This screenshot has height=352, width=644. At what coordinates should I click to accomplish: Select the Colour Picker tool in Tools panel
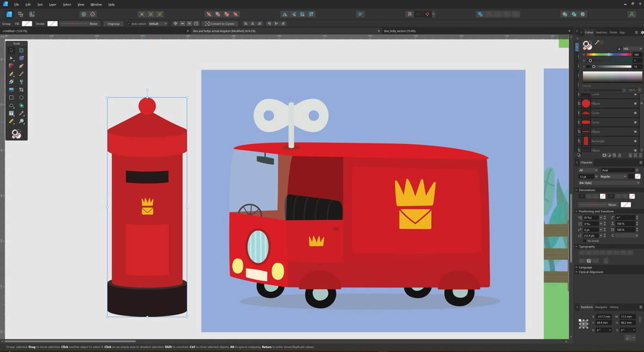21,113
